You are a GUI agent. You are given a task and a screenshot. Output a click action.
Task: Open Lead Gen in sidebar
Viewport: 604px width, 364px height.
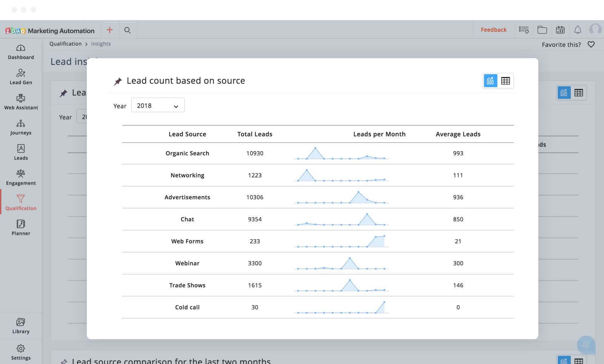click(x=21, y=77)
